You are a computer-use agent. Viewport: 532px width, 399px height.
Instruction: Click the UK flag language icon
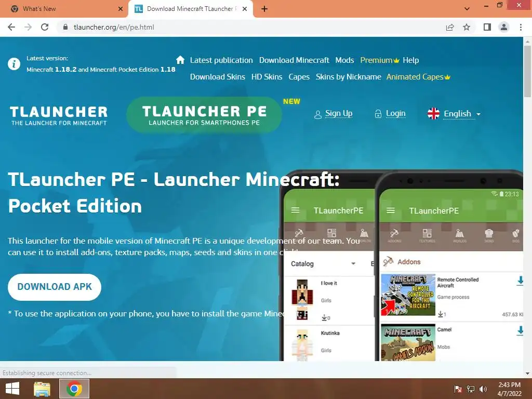433,113
